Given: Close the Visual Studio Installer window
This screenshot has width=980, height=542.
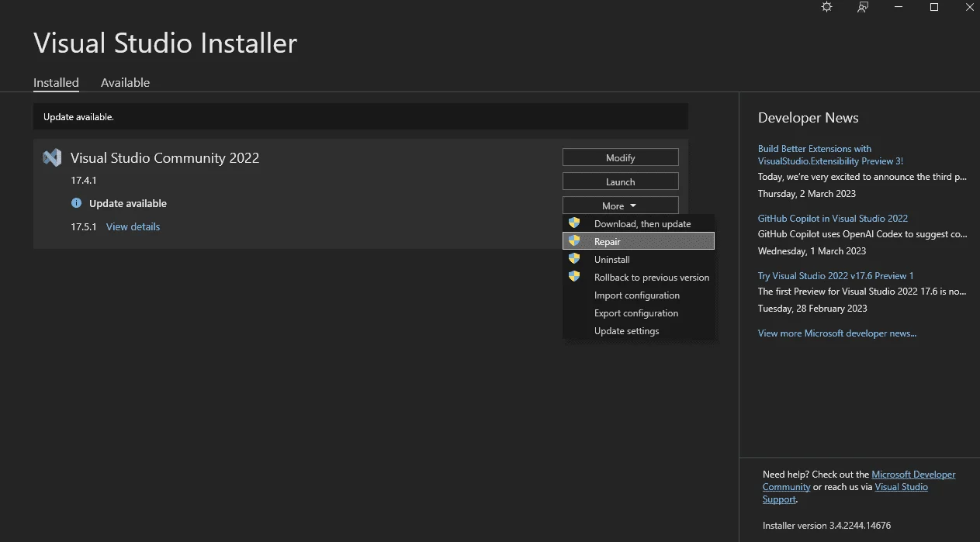Looking at the screenshot, I should pyautogui.click(x=968, y=7).
